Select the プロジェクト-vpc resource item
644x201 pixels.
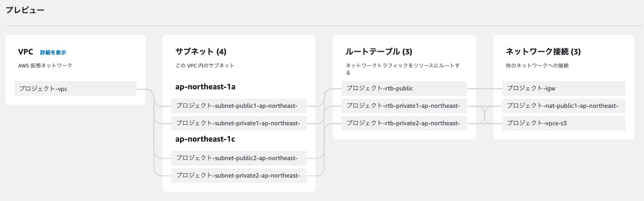[75, 89]
